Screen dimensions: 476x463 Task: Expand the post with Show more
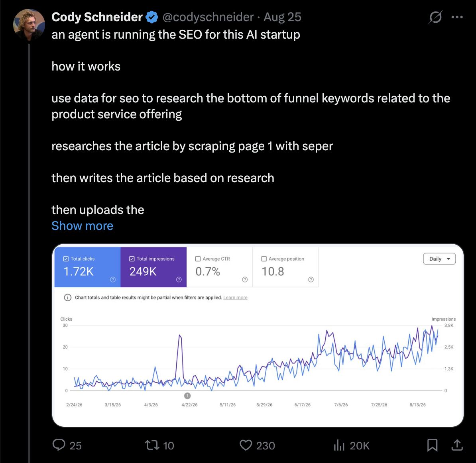click(82, 226)
